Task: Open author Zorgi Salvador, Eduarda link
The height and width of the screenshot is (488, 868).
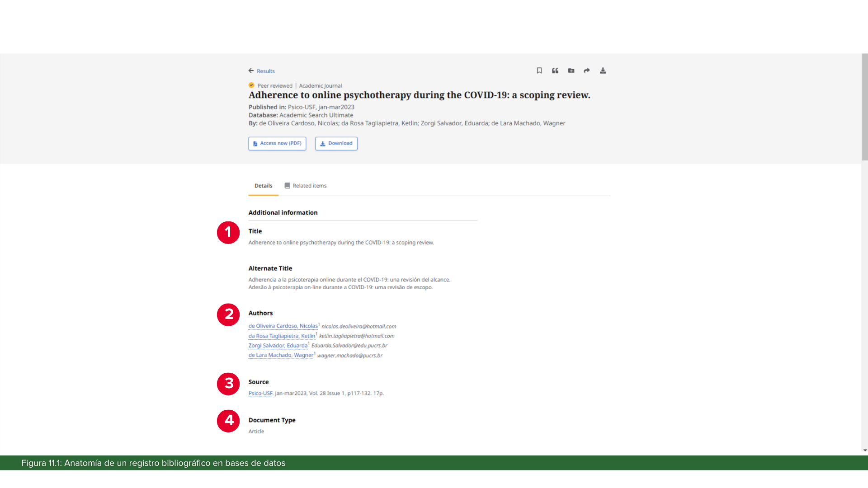Action: tap(278, 345)
